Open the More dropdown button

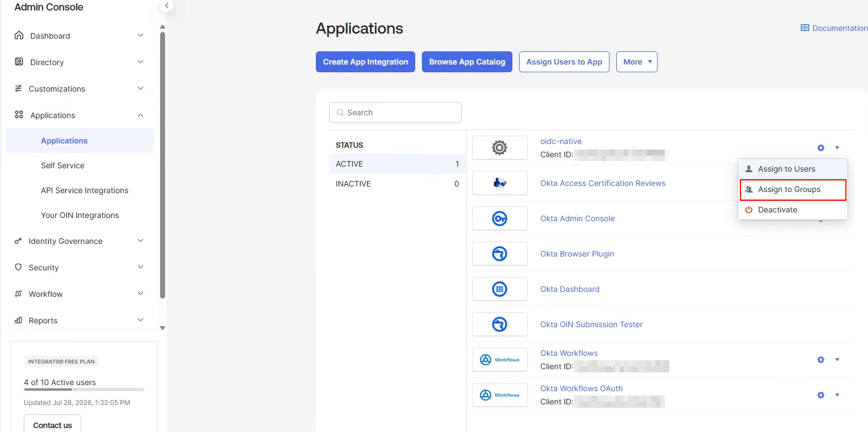tap(637, 62)
